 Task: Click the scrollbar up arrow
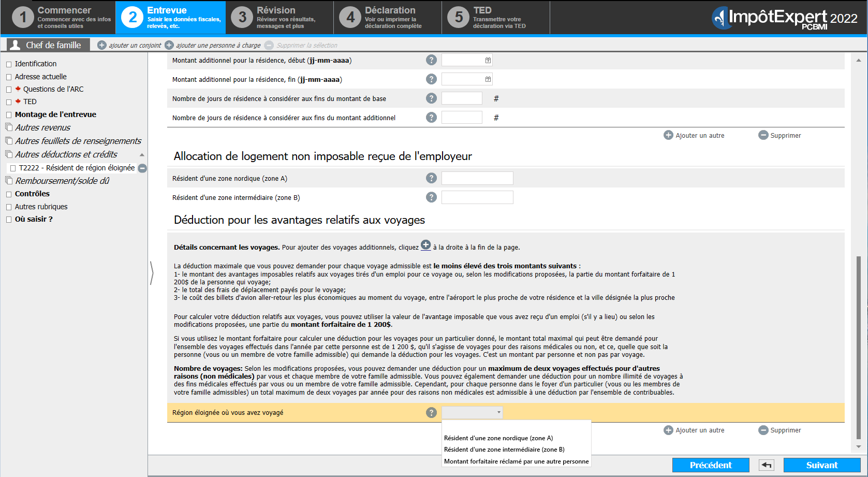859,60
